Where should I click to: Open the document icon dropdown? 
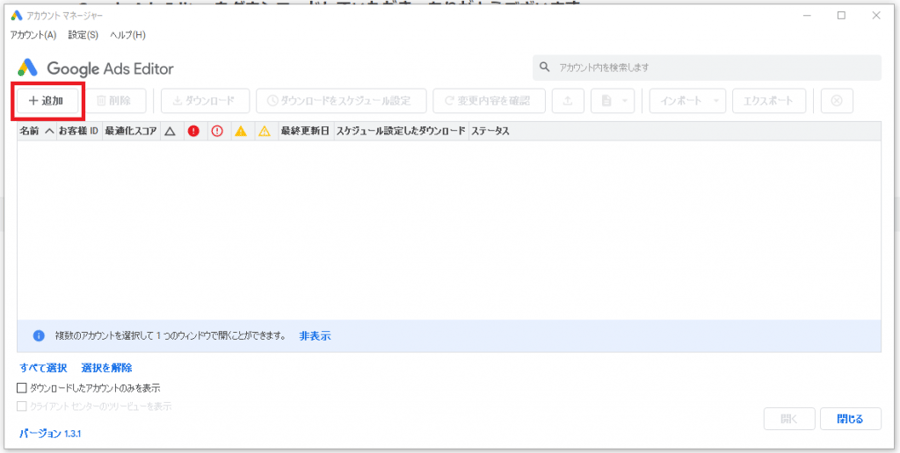coord(612,101)
